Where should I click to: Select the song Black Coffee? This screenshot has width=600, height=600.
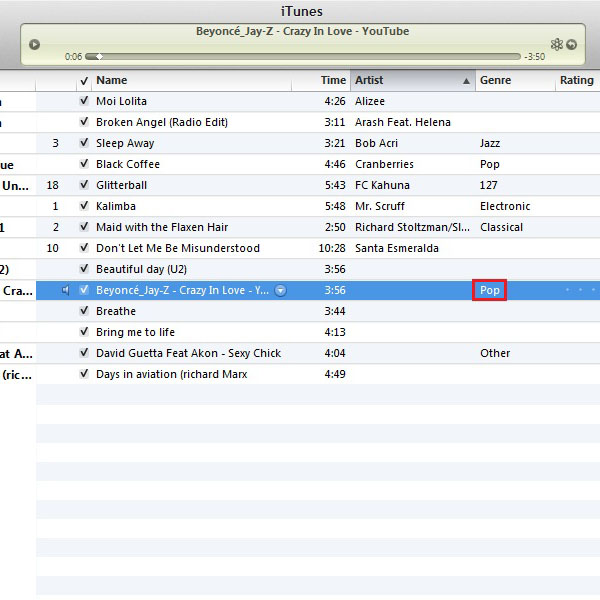tap(128, 164)
